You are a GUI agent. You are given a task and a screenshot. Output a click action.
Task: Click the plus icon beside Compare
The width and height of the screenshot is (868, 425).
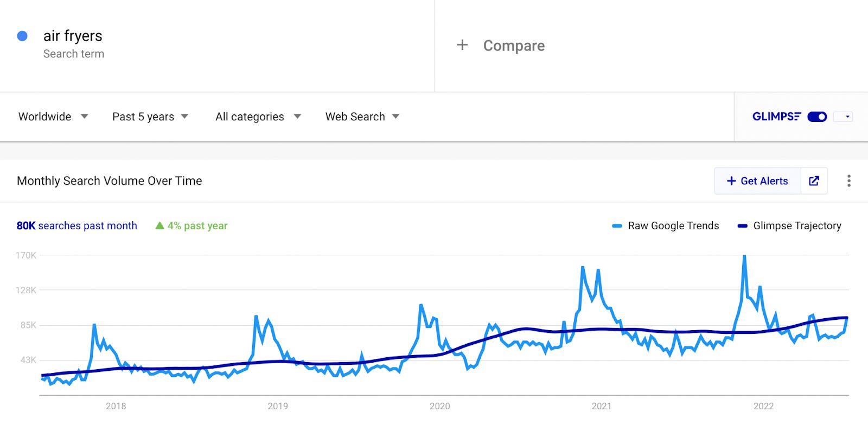click(462, 45)
